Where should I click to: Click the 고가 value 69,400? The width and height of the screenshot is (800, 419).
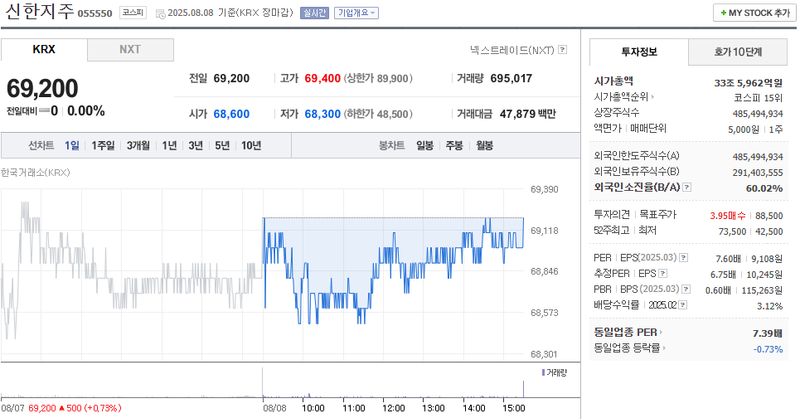322,79
